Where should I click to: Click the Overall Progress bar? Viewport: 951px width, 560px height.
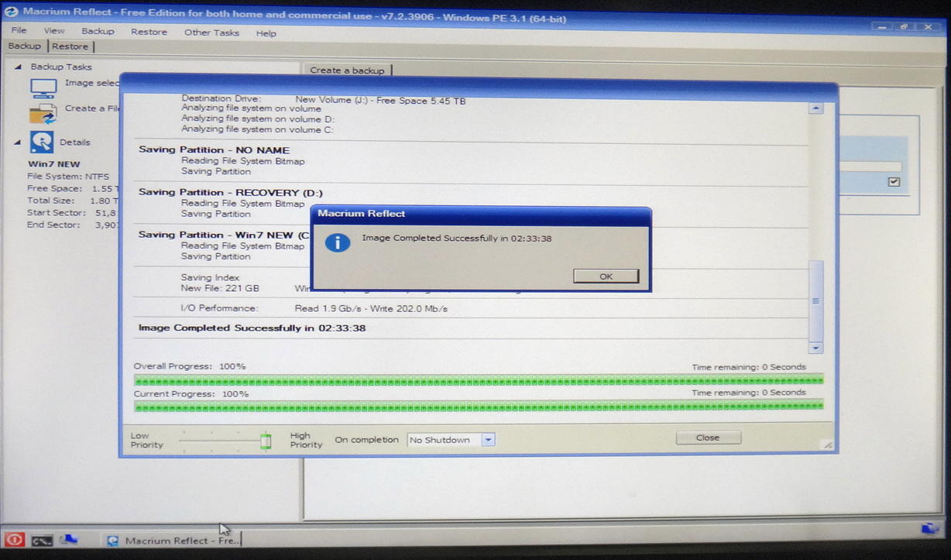pyautogui.click(x=479, y=380)
